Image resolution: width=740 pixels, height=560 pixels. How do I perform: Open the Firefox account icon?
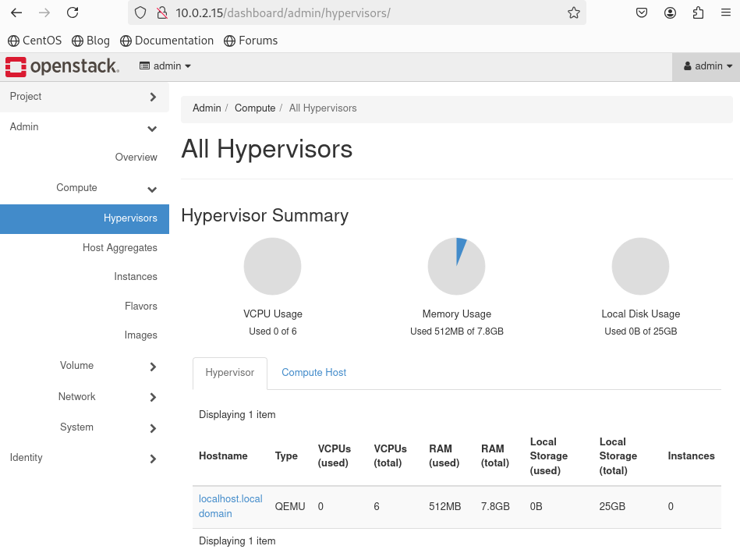670,12
